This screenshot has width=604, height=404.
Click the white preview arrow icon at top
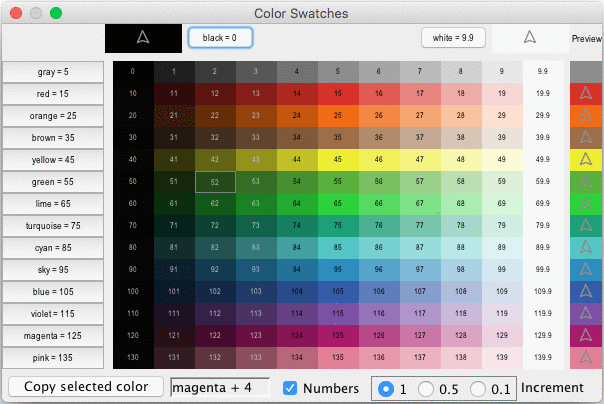pos(530,38)
